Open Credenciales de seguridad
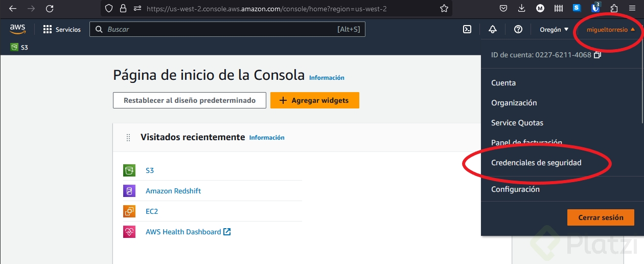Screen dimensions: 644x264 click(536, 163)
